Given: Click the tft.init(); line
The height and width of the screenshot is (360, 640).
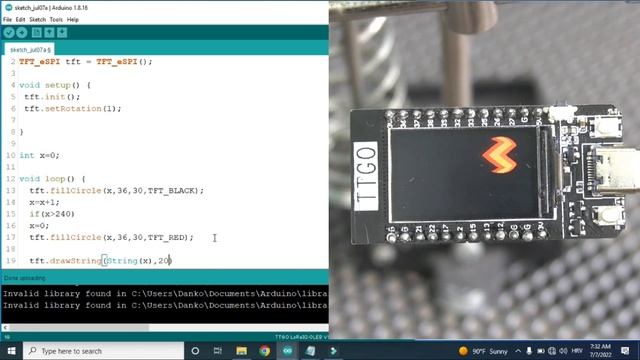Looking at the screenshot, I should [52, 97].
